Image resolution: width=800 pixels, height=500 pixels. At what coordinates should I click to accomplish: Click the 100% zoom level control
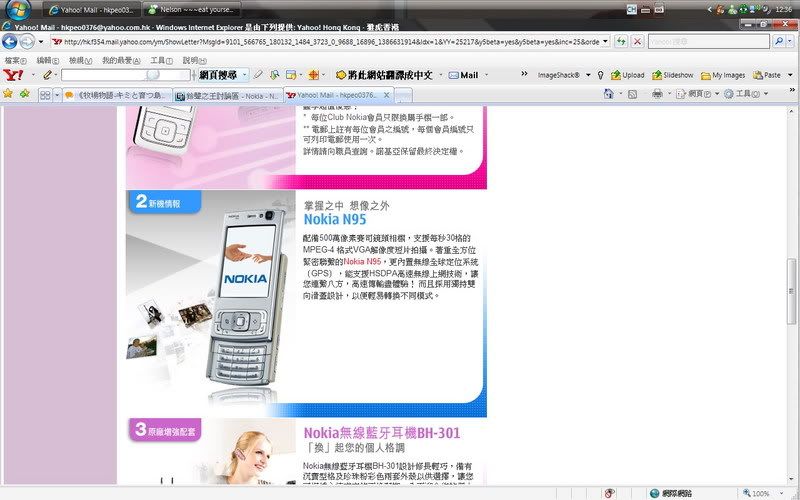tap(763, 493)
